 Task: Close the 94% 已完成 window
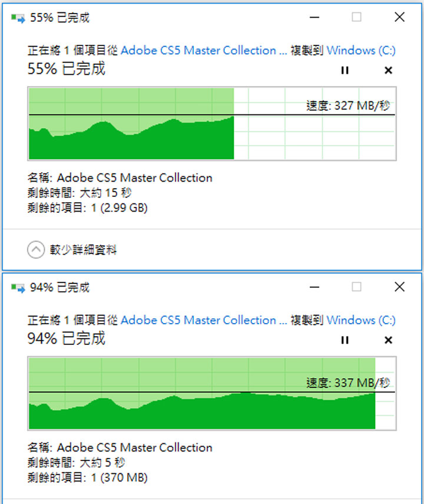click(399, 288)
